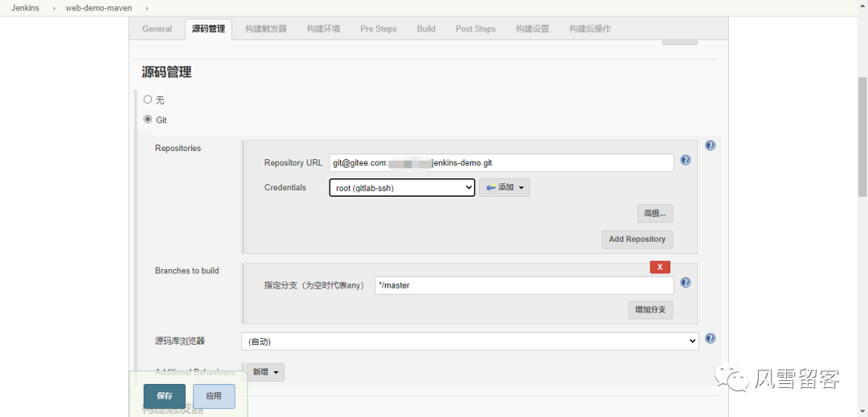The height and width of the screenshot is (417, 868).
Task: Open help icon next to branch specifier
Action: coord(686,283)
